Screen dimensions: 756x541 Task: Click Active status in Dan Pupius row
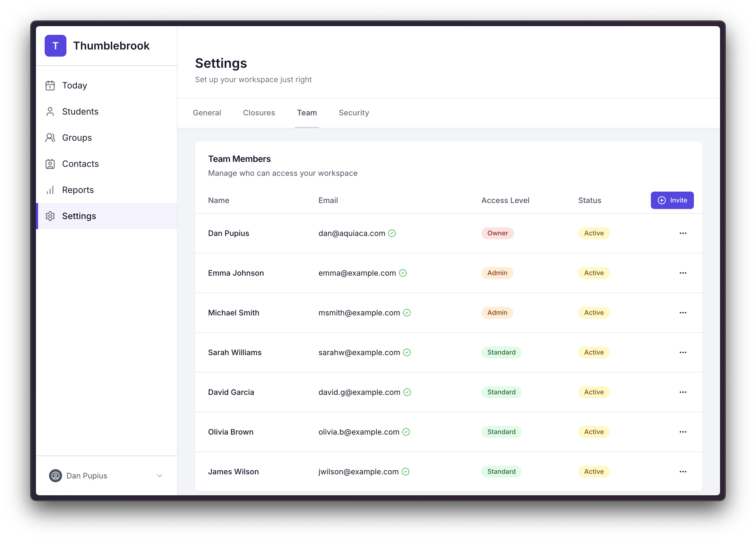(x=594, y=233)
